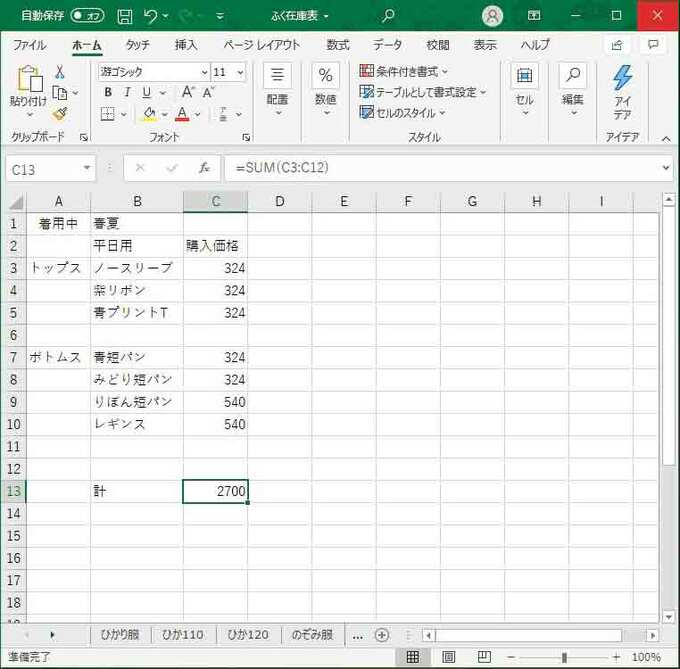This screenshot has height=669, width=680.
Task: Click the Bold formatting icon
Action: [x=108, y=92]
